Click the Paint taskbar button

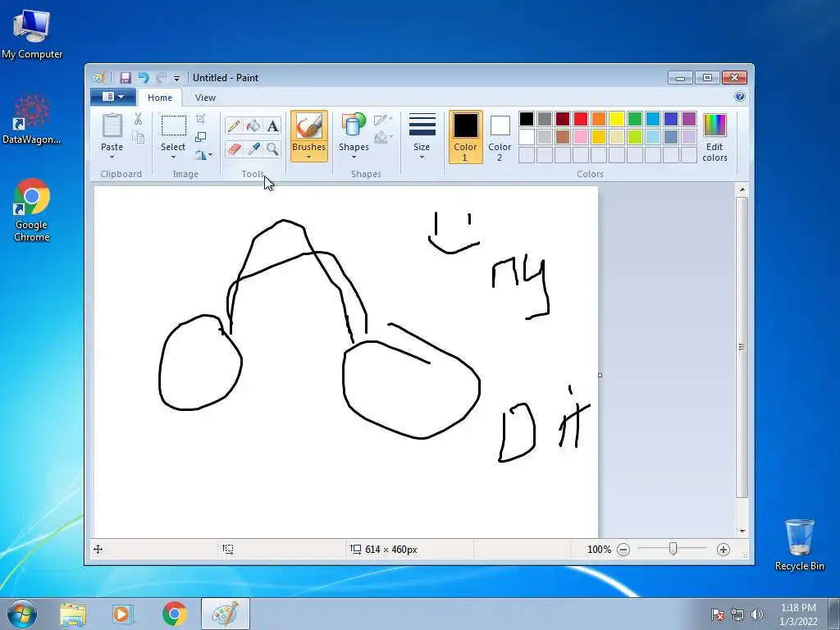(x=226, y=614)
